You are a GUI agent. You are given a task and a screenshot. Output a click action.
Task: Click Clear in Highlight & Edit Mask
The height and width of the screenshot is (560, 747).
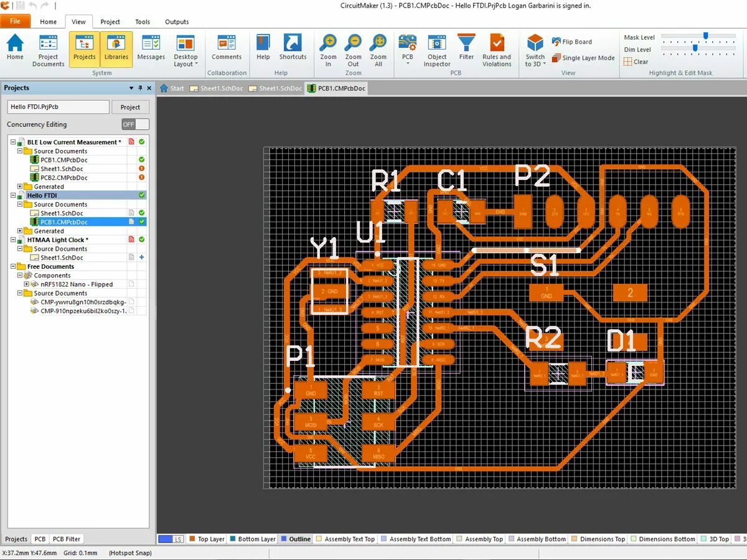636,62
